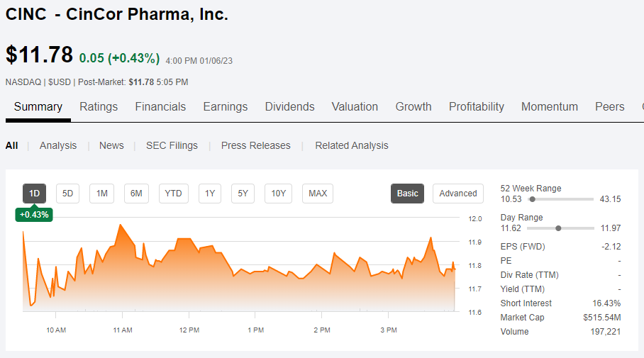Switch chart to 5Y range

[243, 194]
